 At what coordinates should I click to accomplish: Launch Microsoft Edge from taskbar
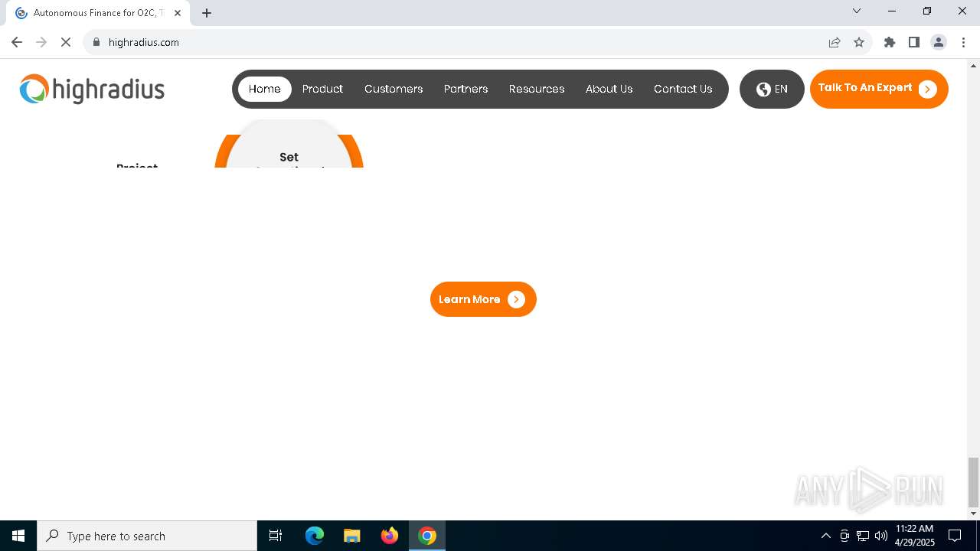point(315,536)
